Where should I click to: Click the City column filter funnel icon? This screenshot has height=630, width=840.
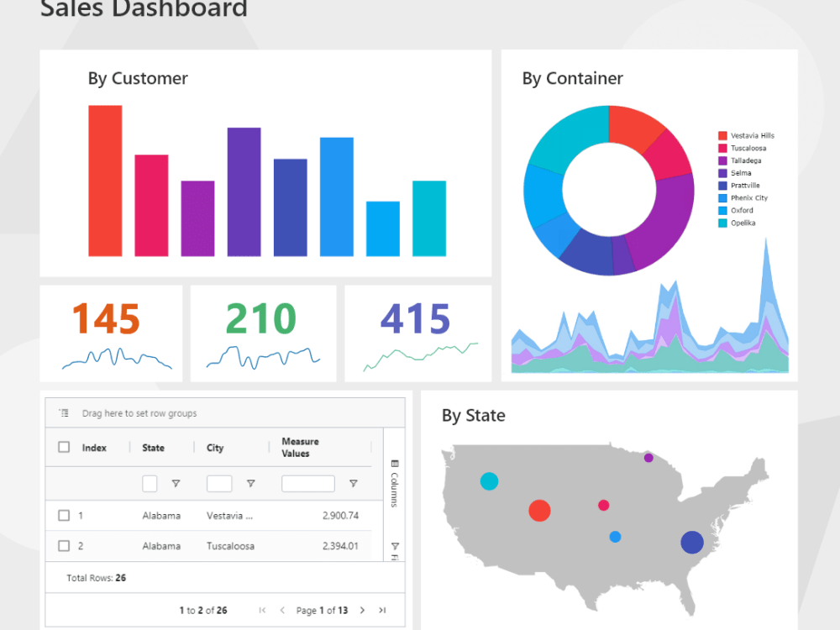(249, 484)
